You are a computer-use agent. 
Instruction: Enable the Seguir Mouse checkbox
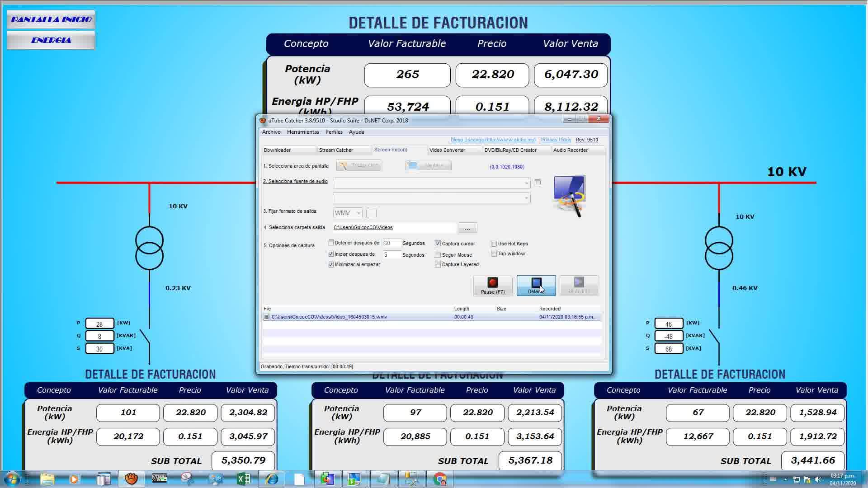(438, 255)
